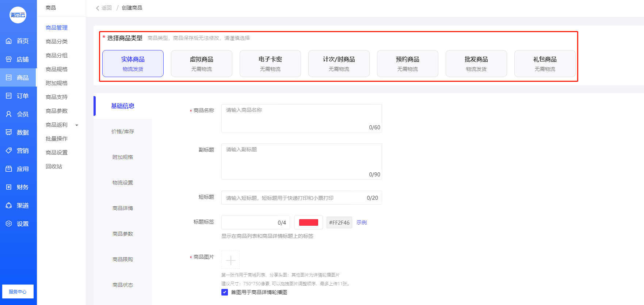Select the 虚拟商品 product type
This screenshot has width=644, height=305.
(x=202, y=64)
